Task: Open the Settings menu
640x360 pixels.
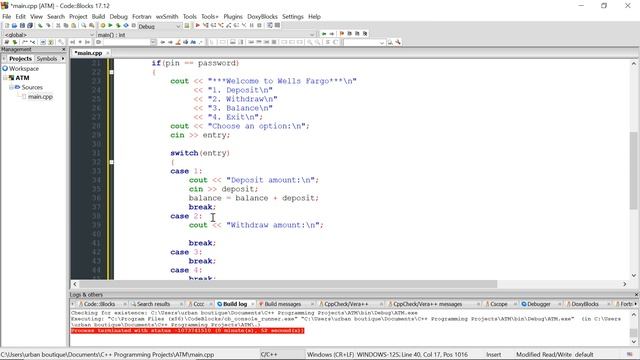Action: pos(293,17)
